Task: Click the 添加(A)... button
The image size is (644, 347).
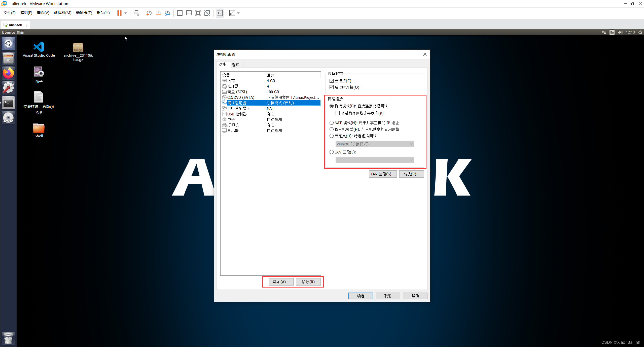Action: tap(281, 282)
